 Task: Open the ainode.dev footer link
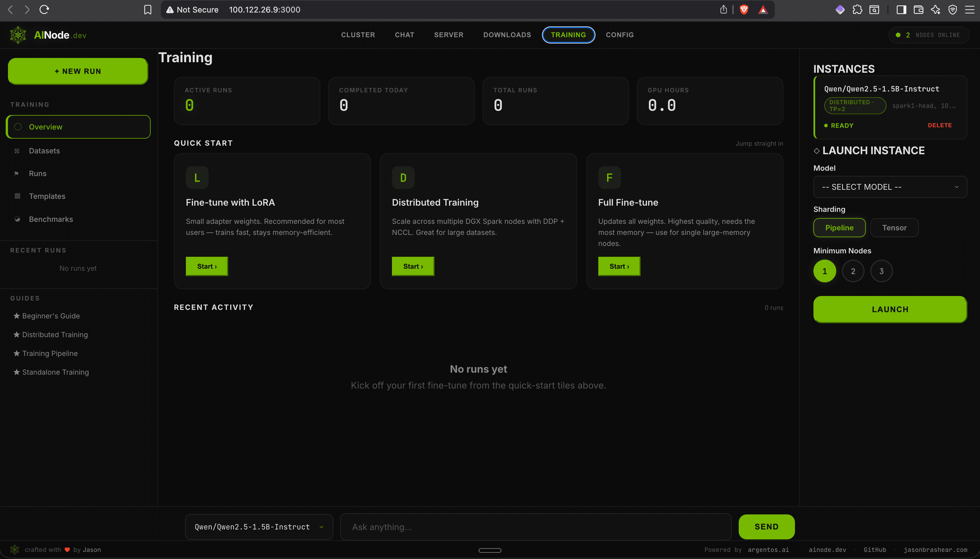(x=827, y=550)
